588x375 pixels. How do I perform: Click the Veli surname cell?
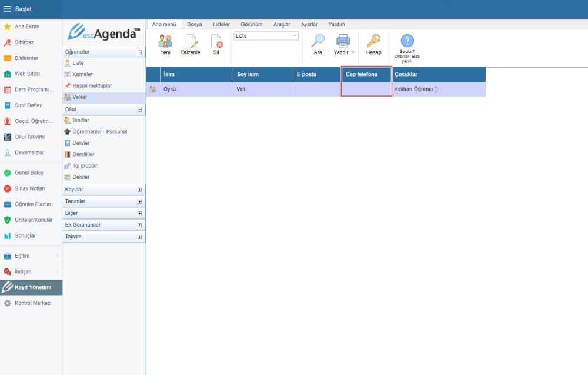pyautogui.click(x=263, y=89)
